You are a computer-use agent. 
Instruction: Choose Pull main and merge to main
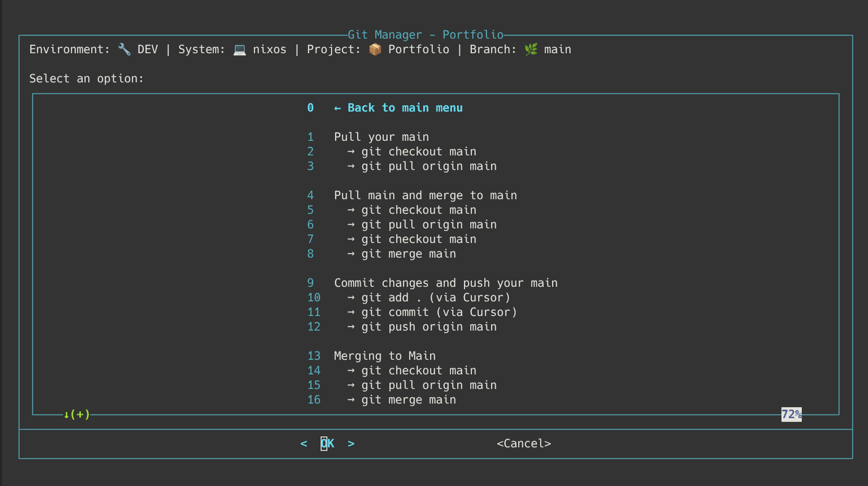[425, 196]
